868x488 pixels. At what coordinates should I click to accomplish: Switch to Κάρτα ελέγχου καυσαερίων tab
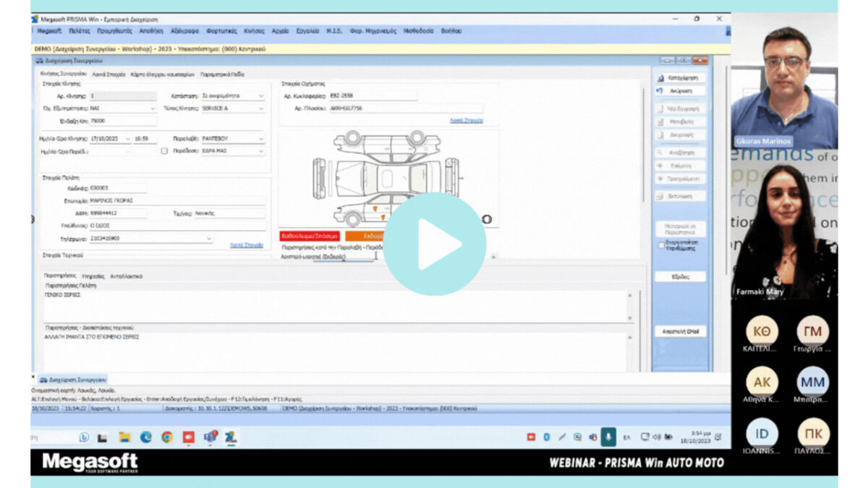[x=163, y=74]
